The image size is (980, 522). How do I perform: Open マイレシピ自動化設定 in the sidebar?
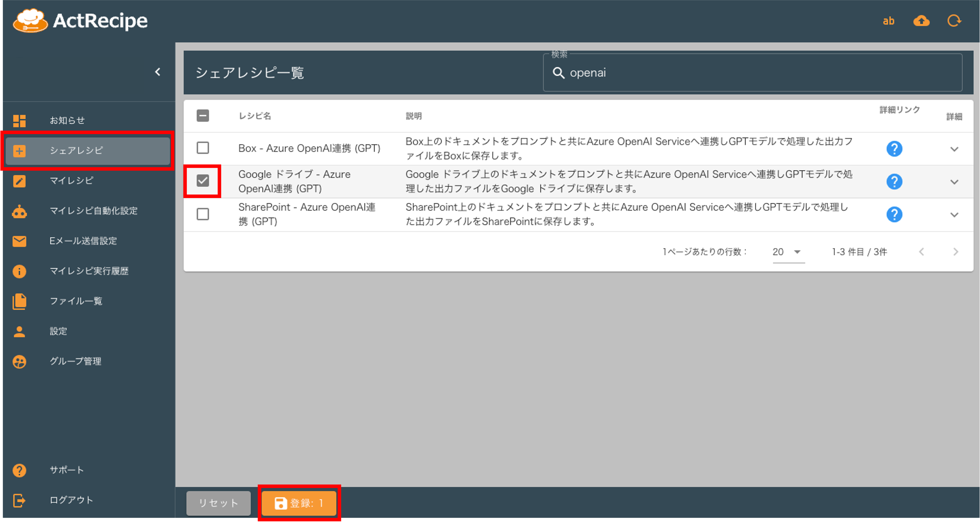coord(88,211)
